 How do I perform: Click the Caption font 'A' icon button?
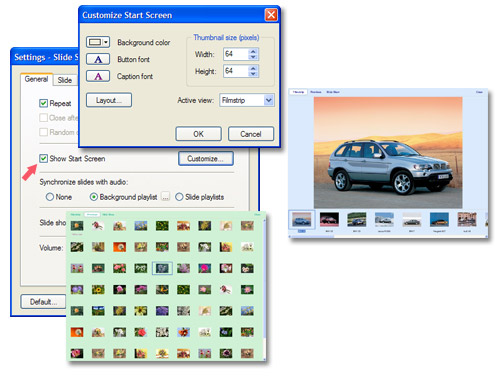(x=98, y=76)
